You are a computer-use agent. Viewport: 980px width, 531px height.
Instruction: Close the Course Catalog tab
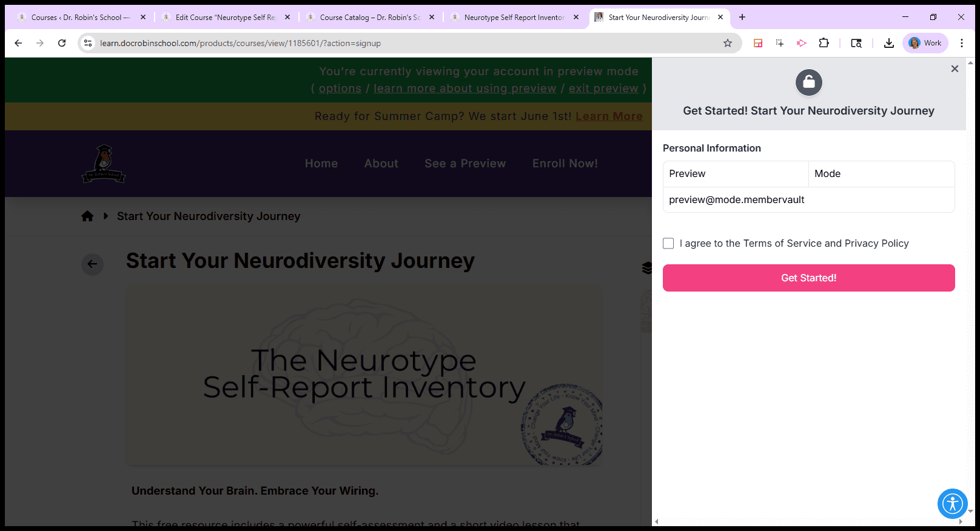tap(432, 17)
